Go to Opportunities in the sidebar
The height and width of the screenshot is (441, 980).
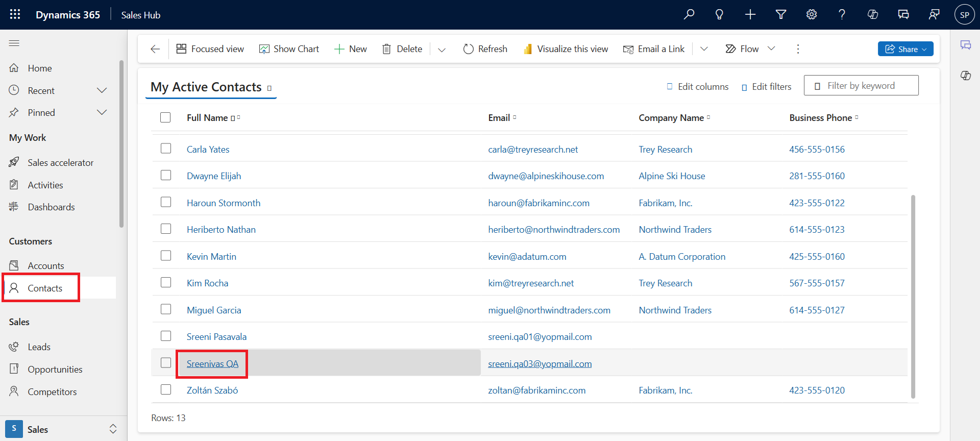point(55,369)
